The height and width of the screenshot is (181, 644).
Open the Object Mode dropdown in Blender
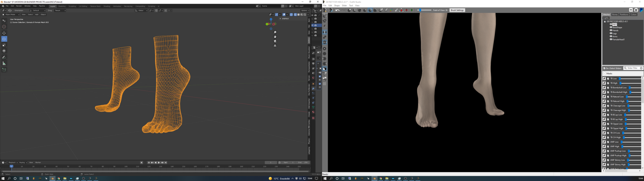(x=10, y=14)
